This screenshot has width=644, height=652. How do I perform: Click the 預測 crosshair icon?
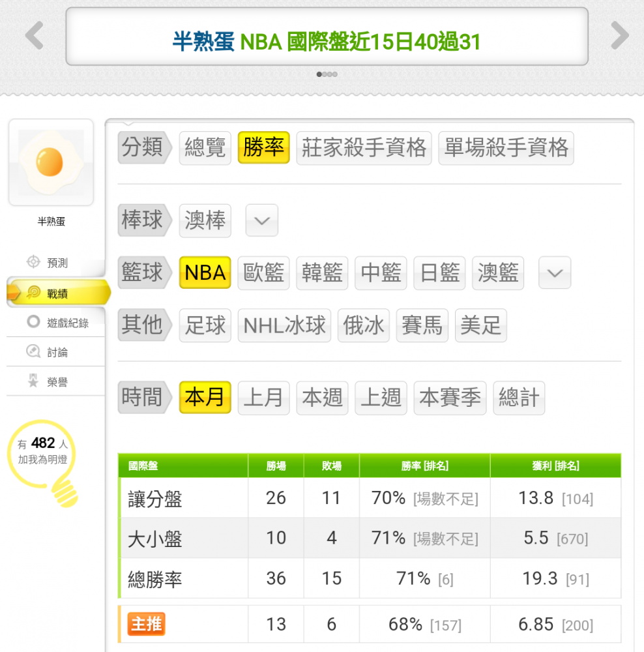[x=33, y=262]
